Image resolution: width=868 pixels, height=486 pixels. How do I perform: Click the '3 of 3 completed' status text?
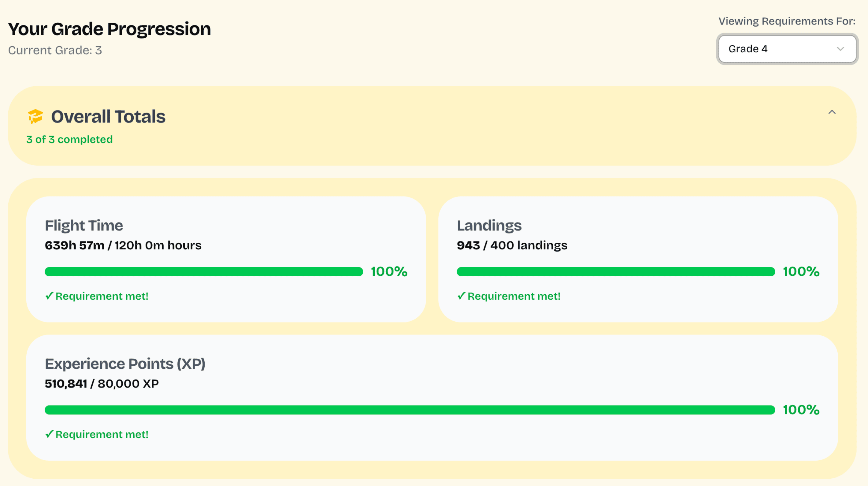(x=69, y=139)
